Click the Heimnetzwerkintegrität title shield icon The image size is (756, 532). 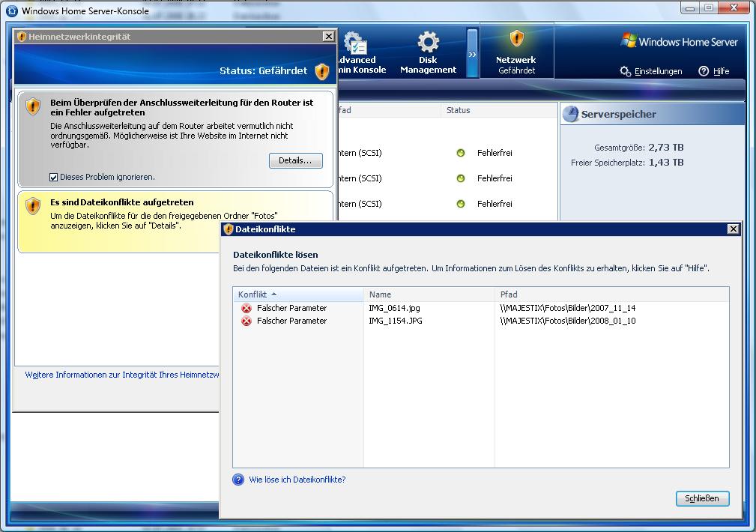(21, 37)
